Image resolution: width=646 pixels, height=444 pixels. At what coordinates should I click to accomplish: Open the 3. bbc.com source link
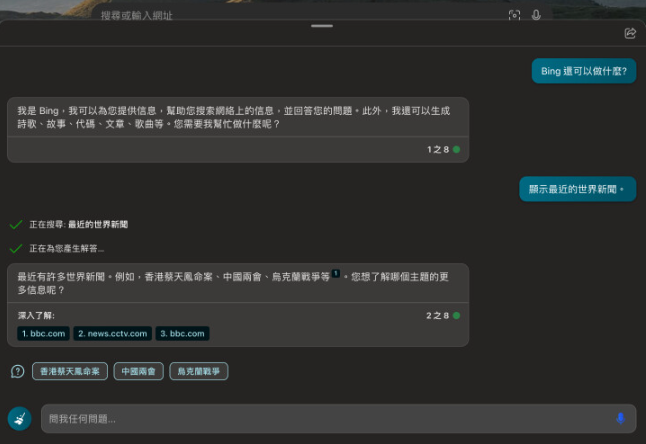(x=183, y=334)
